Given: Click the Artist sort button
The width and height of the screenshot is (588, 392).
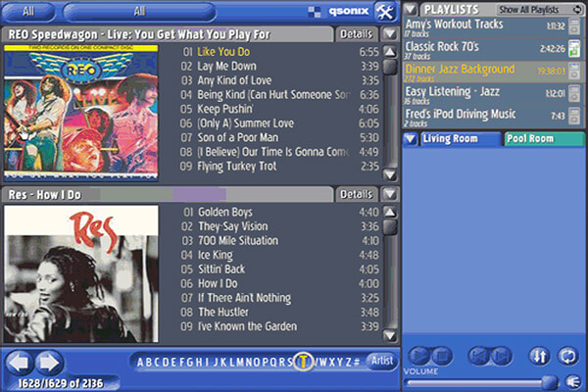Looking at the screenshot, I should point(382,361).
